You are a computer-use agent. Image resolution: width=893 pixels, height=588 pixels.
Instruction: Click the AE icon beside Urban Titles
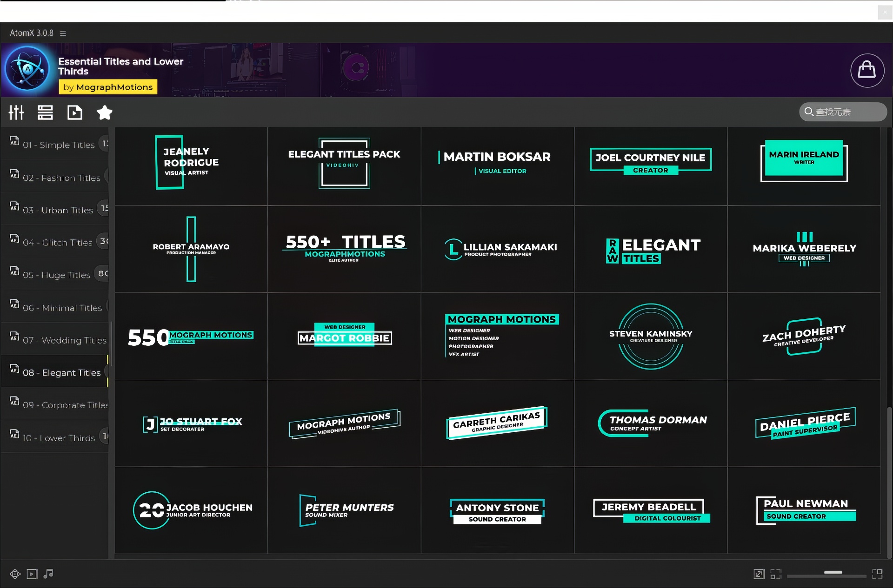pyautogui.click(x=15, y=206)
